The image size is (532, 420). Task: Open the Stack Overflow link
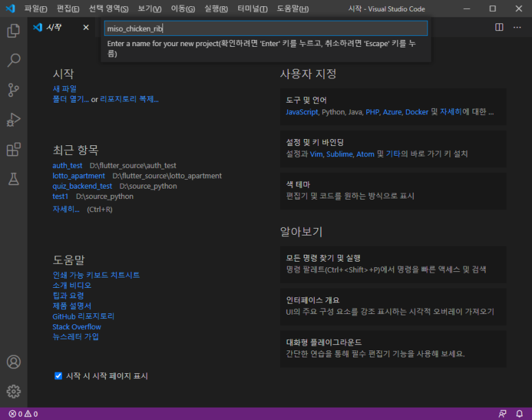[76, 327]
